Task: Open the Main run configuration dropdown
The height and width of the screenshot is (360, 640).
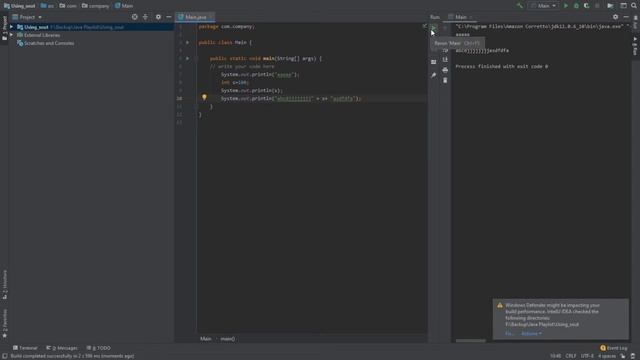Action: tap(544, 6)
